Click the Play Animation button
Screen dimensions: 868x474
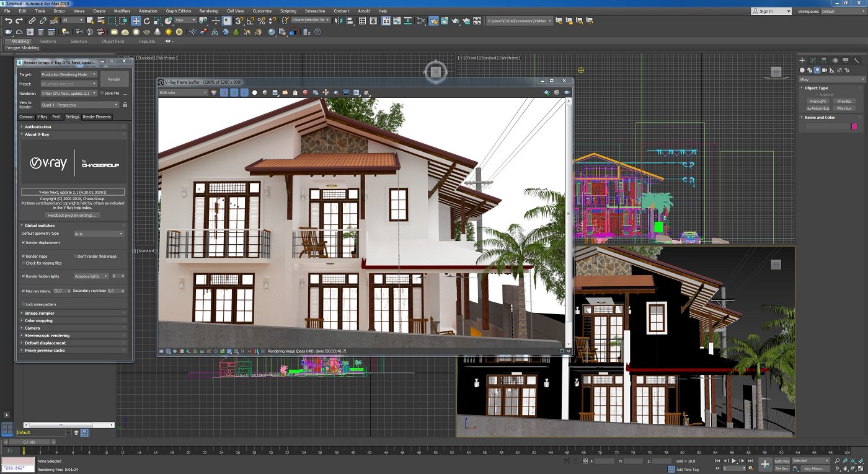pyautogui.click(x=734, y=461)
